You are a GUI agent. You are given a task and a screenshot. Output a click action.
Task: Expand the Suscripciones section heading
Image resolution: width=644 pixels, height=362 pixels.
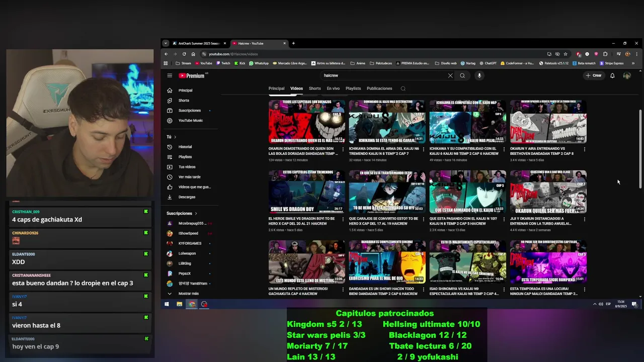(182, 213)
